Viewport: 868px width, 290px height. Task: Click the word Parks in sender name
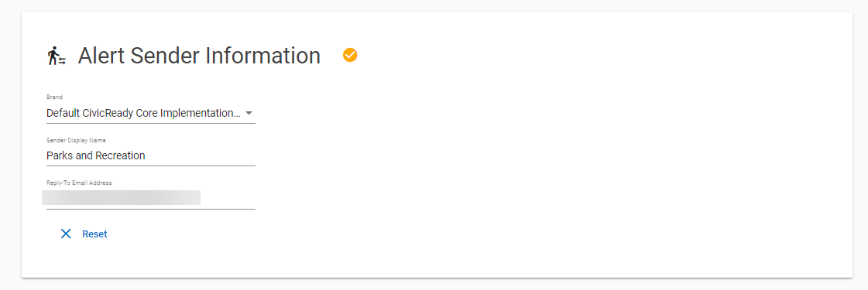click(x=59, y=155)
